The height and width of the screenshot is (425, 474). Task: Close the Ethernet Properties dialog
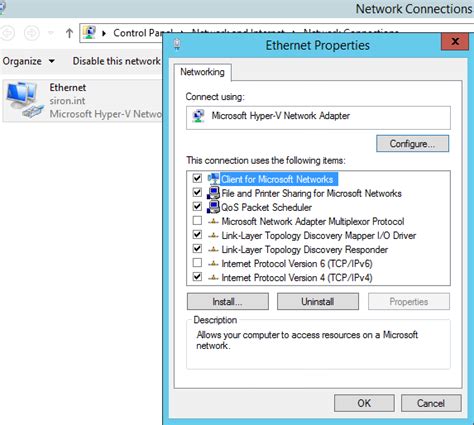point(455,42)
